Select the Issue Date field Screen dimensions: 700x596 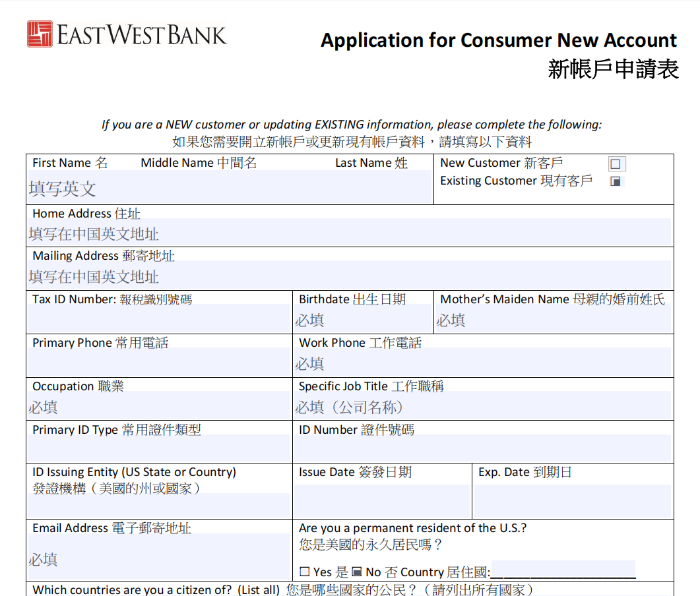tap(382, 502)
